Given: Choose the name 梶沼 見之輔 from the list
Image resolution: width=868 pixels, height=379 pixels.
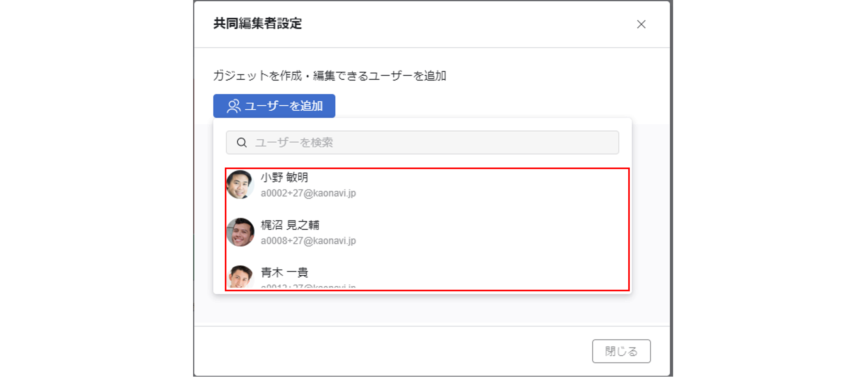Looking at the screenshot, I should [x=290, y=225].
